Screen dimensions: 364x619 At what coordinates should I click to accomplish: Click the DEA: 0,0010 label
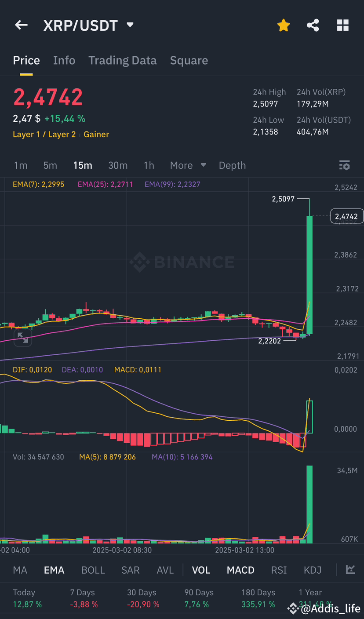tap(82, 370)
